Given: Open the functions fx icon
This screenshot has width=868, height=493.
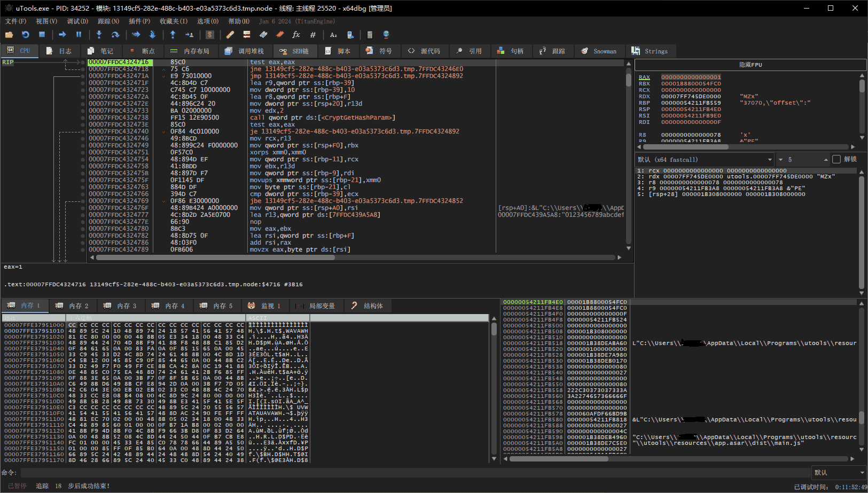Looking at the screenshot, I should (x=296, y=35).
